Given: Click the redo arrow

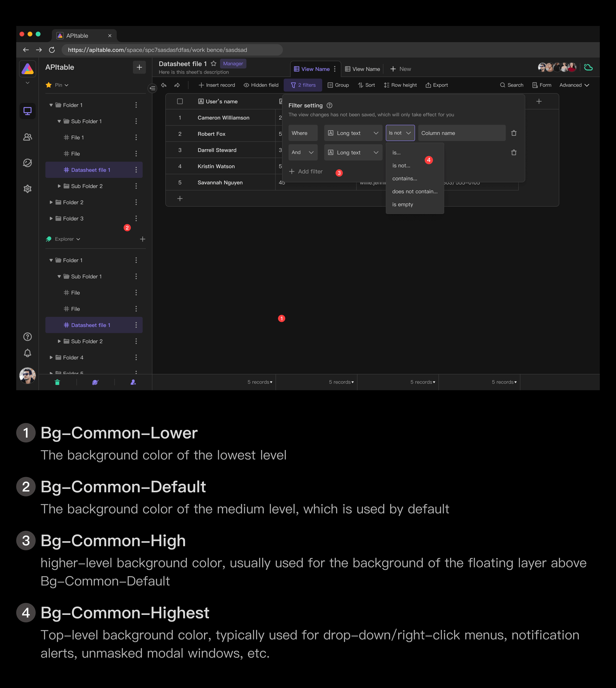Looking at the screenshot, I should pos(177,85).
